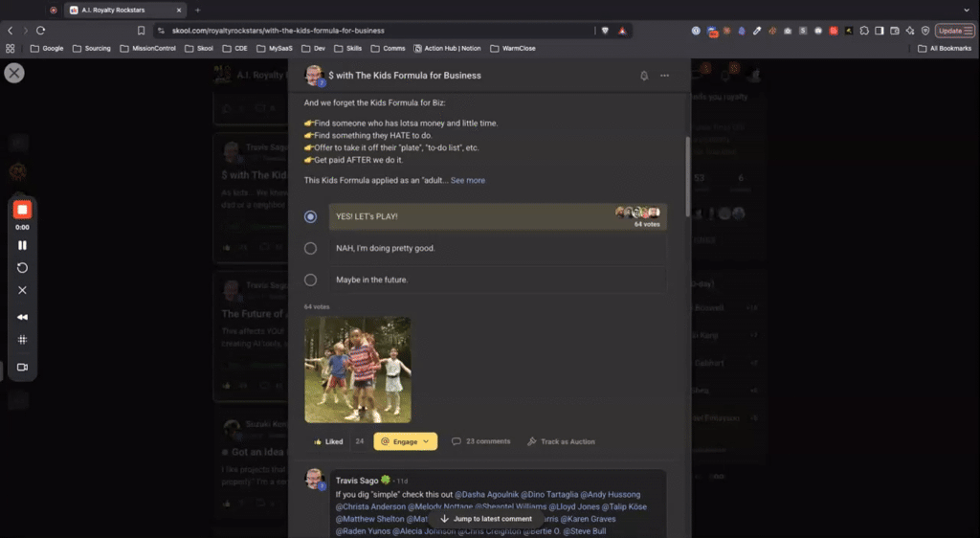This screenshot has width=980, height=538.
Task: Open the Skills bookmarks folder
Action: click(348, 49)
